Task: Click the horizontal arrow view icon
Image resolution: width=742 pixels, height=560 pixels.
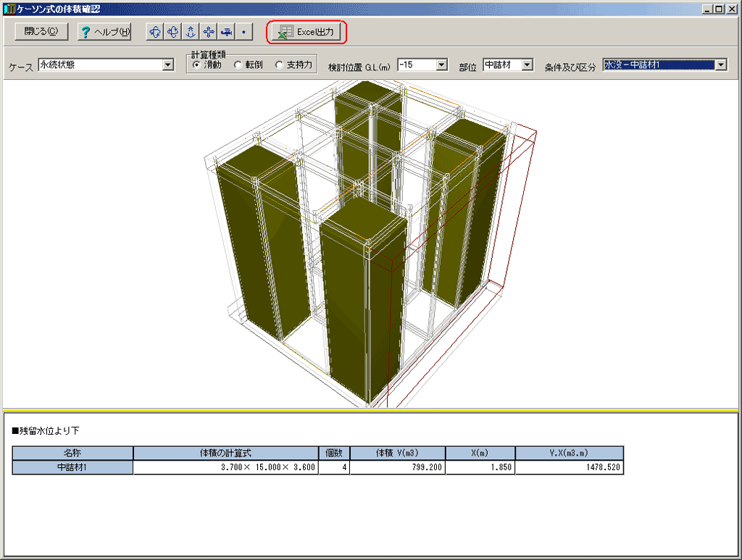Action: pos(226,32)
